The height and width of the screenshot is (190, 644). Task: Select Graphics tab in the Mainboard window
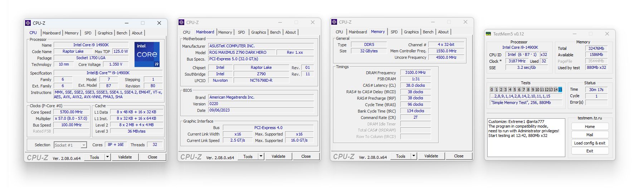259,32
